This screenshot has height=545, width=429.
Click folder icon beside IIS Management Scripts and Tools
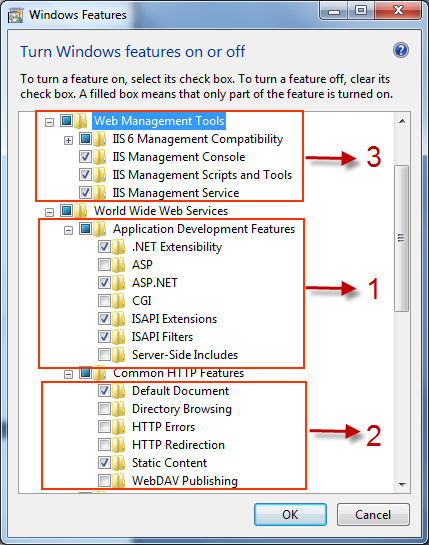tap(99, 175)
